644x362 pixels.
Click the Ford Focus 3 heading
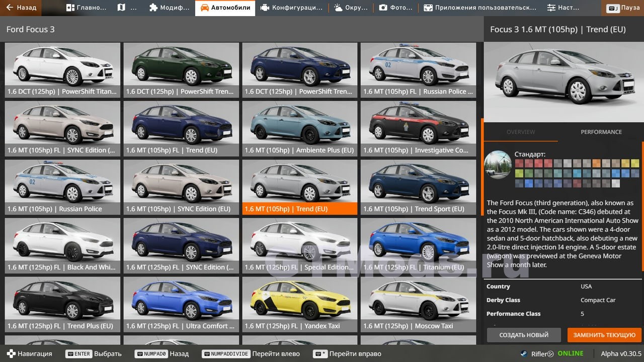pos(31,29)
